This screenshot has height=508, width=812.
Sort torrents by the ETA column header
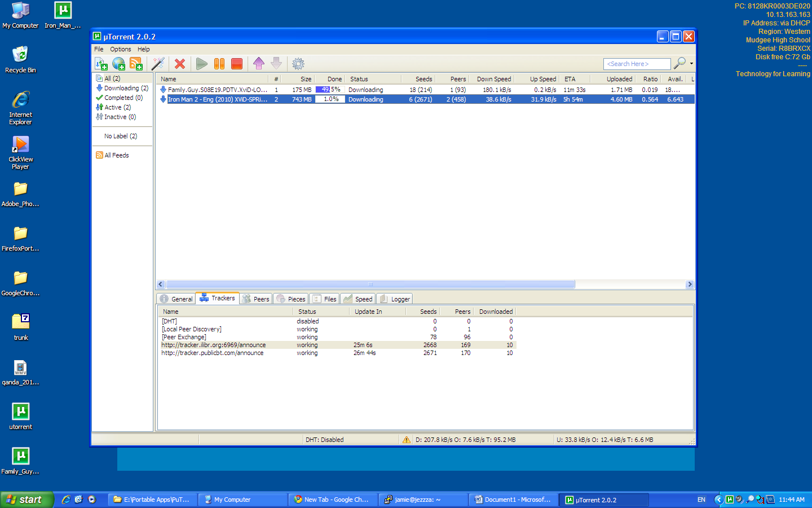pos(576,79)
